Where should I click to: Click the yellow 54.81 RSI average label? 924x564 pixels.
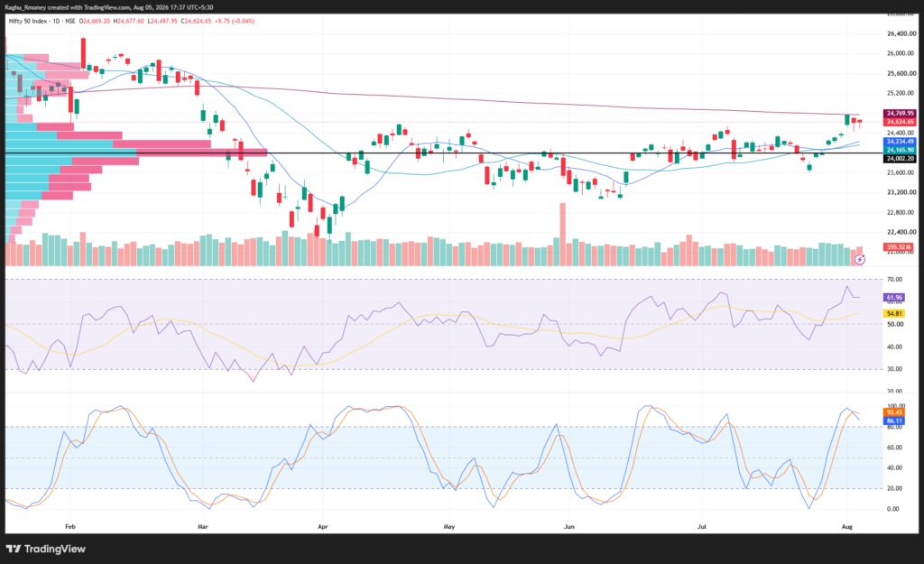[x=894, y=313]
